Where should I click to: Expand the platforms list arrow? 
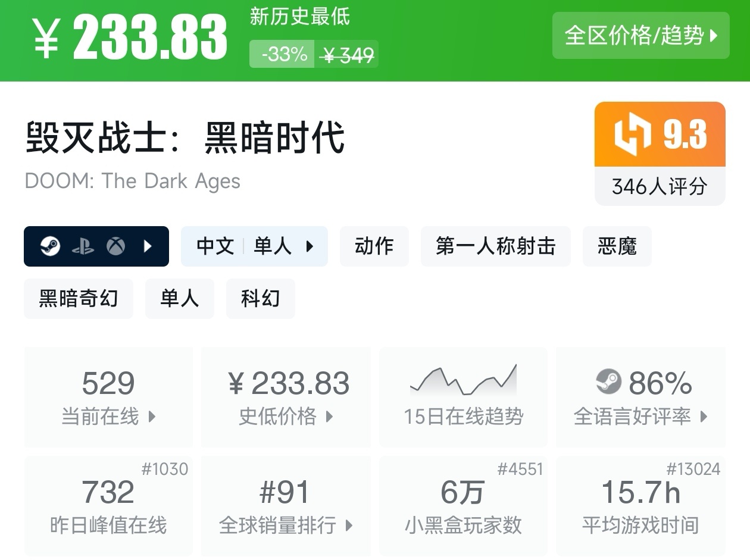(148, 246)
